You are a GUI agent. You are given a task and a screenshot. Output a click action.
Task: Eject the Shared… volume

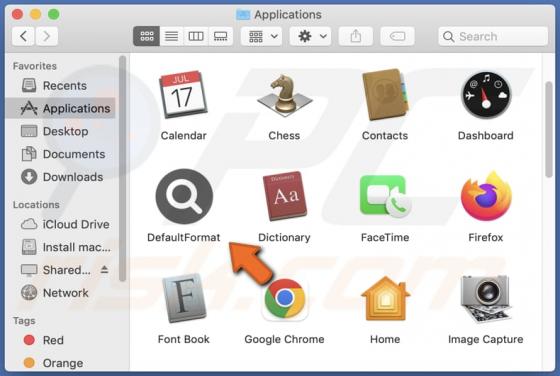click(104, 269)
